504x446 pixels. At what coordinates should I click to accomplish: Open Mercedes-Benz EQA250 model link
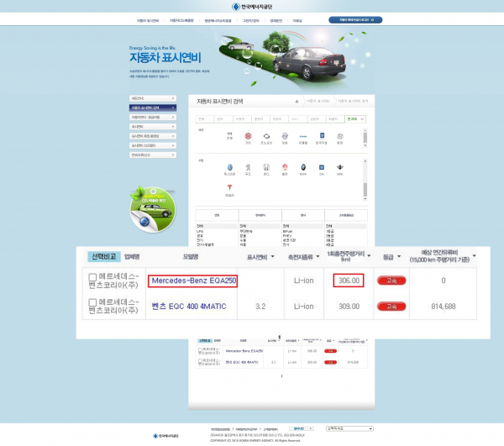coord(194,281)
